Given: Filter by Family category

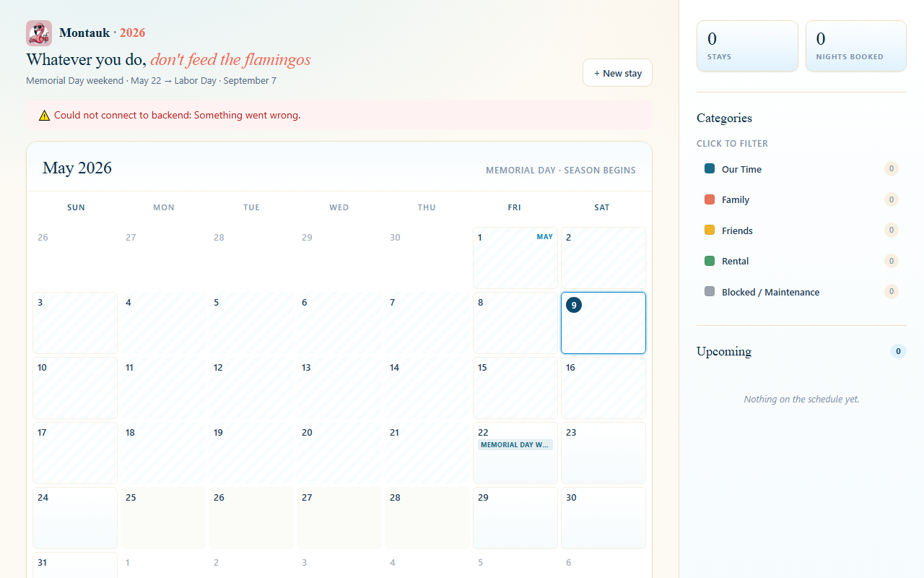Looking at the screenshot, I should [x=801, y=199].
